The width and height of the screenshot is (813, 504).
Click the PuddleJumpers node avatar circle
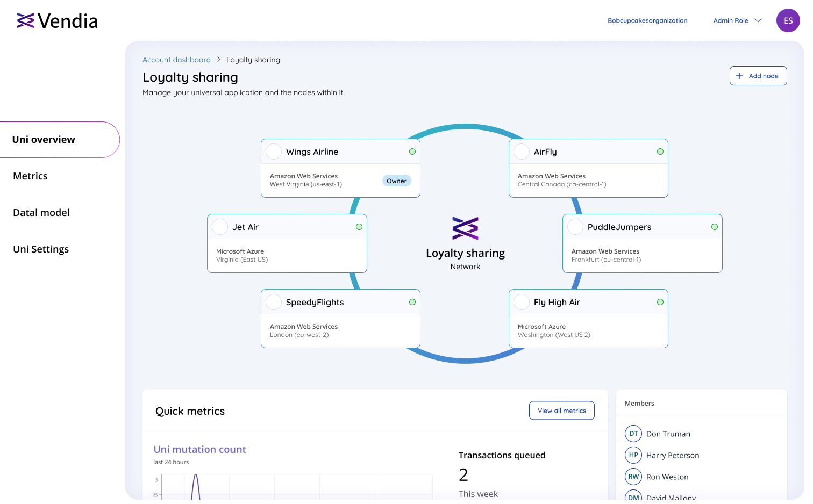click(x=575, y=227)
